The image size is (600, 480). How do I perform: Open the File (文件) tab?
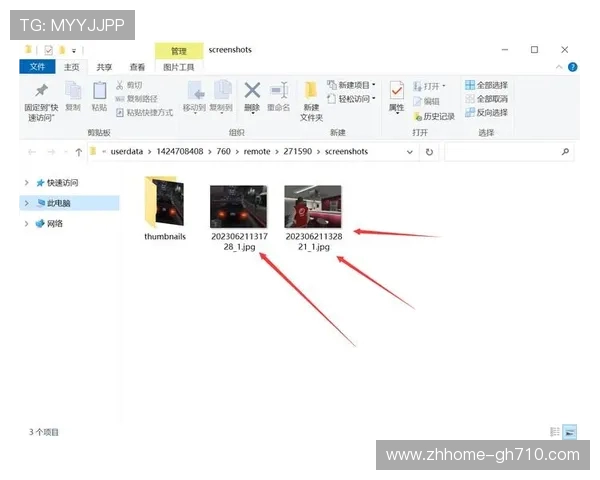(x=37, y=67)
